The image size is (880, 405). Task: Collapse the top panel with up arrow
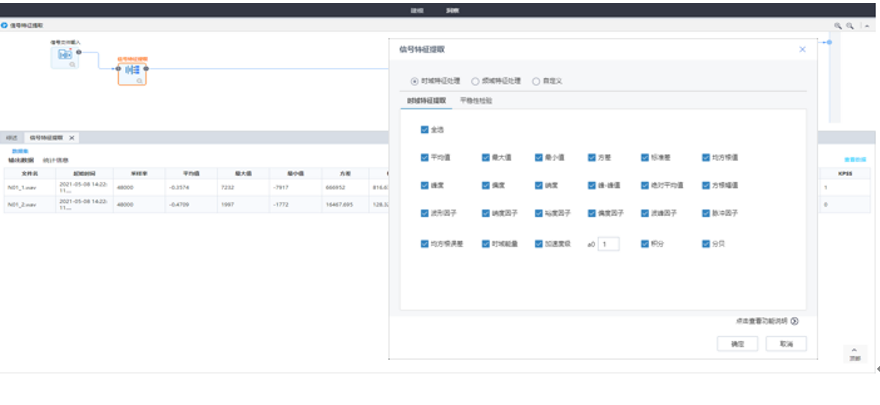click(x=867, y=26)
